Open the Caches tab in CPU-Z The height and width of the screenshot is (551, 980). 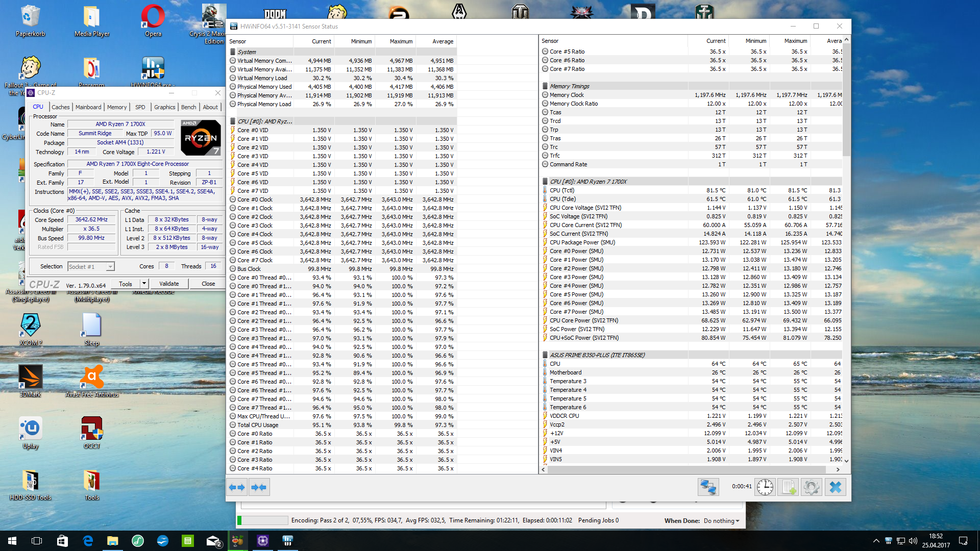click(60, 107)
